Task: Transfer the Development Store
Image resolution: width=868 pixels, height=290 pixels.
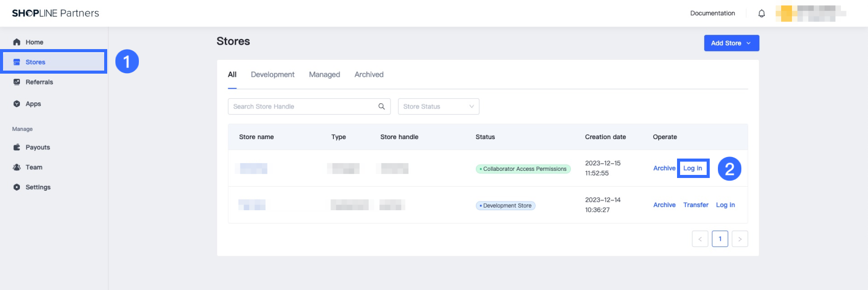Action: (695, 205)
